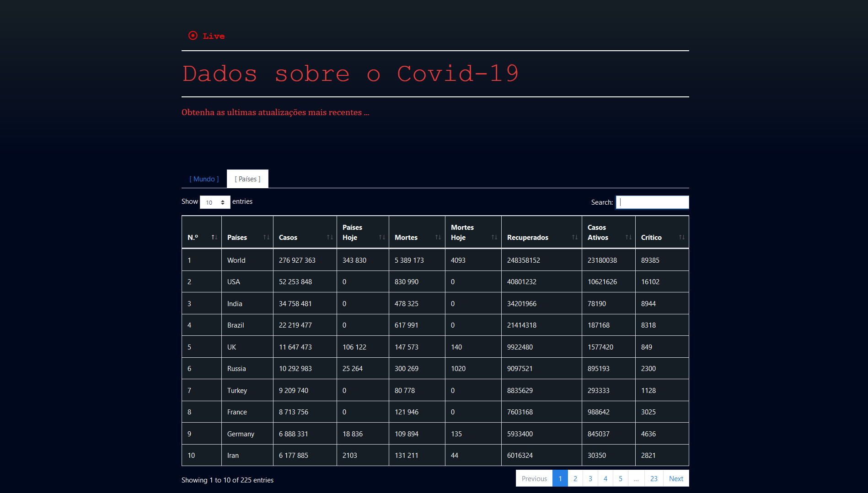Click Germany recovered value 5933400
The width and height of the screenshot is (868, 493).
click(x=520, y=434)
